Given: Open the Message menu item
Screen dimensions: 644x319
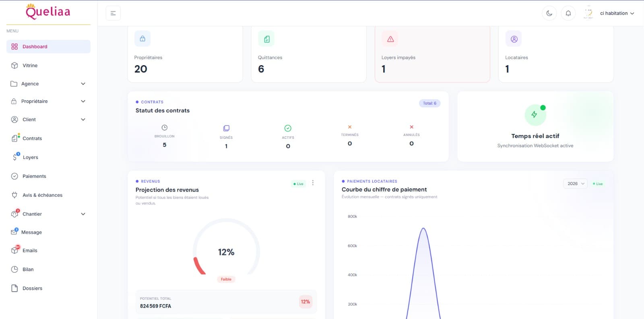Looking at the screenshot, I should click(x=48, y=232).
